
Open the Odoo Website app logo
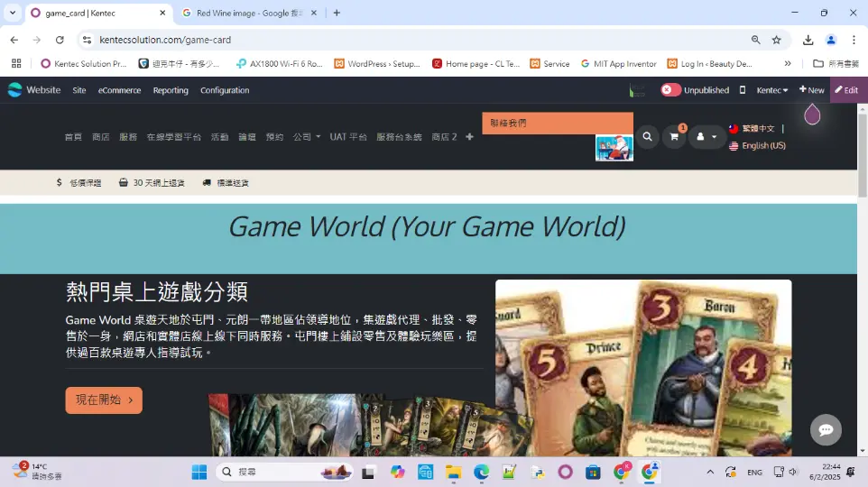(x=15, y=89)
